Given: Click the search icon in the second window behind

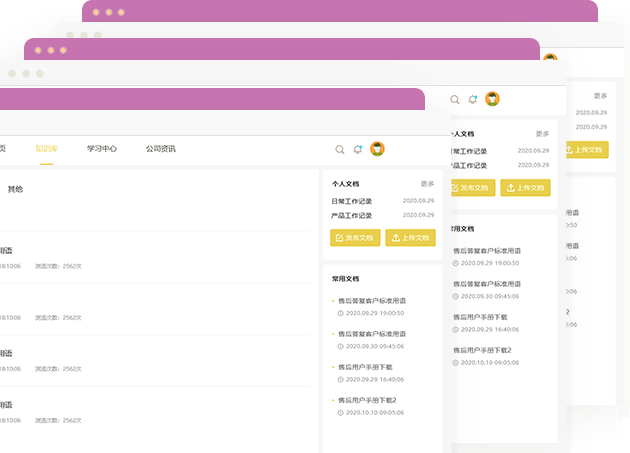Looking at the screenshot, I should [x=455, y=99].
